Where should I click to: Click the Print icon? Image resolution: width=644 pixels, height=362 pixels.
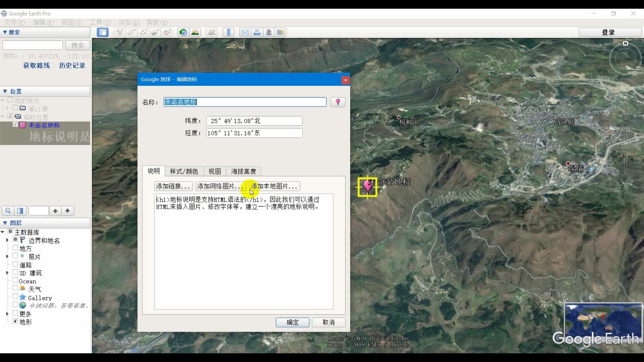tap(257, 32)
